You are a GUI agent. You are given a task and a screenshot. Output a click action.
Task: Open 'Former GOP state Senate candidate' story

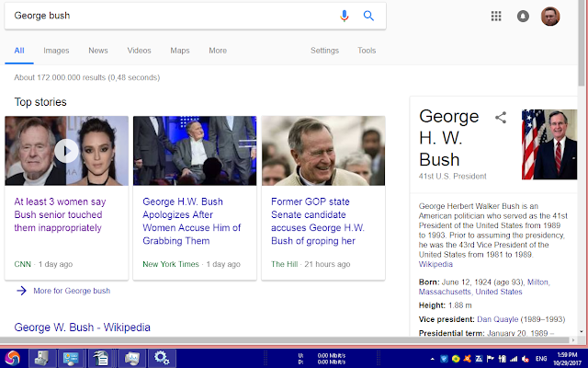tap(318, 221)
